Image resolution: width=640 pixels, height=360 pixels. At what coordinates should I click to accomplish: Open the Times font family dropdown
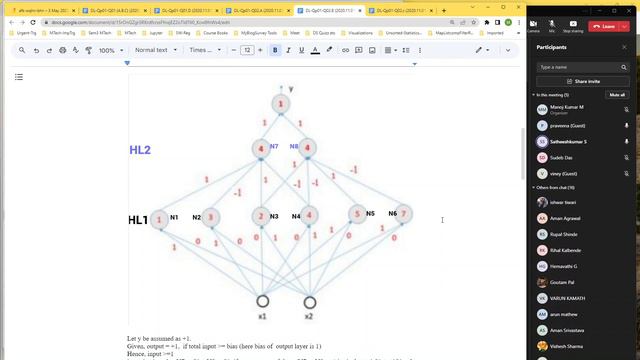[205, 50]
